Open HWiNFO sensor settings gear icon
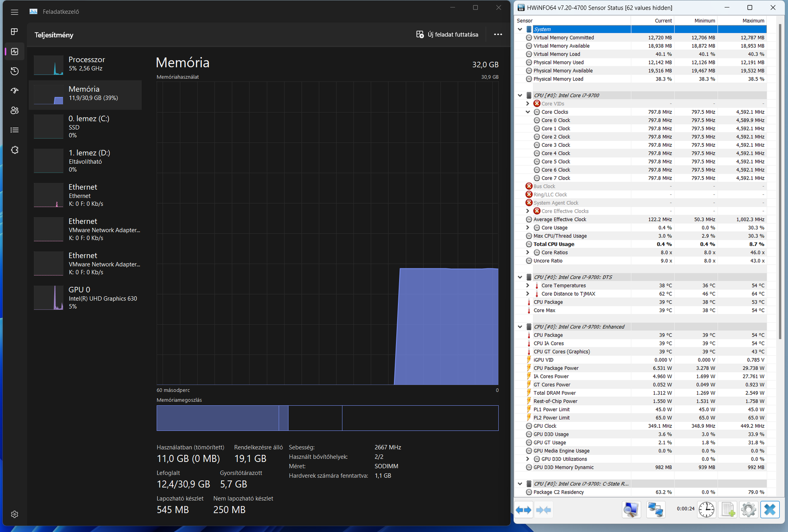788x532 pixels. 749,510
